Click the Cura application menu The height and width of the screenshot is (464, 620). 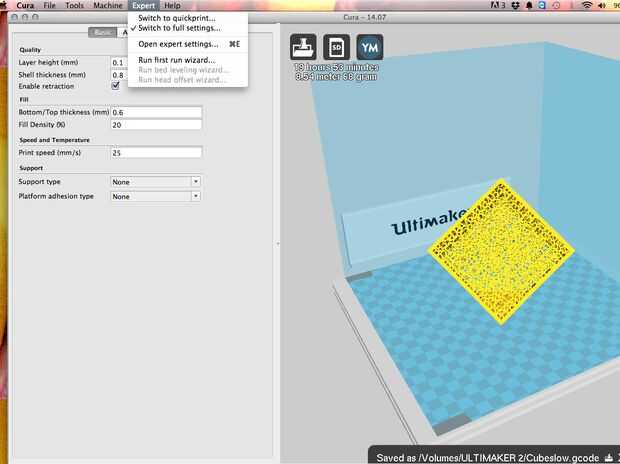[25, 5]
